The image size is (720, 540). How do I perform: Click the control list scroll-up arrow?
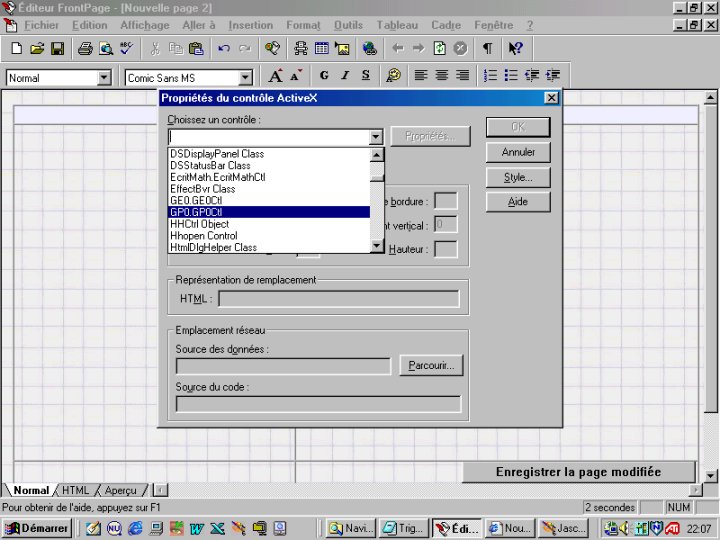pyautogui.click(x=377, y=155)
